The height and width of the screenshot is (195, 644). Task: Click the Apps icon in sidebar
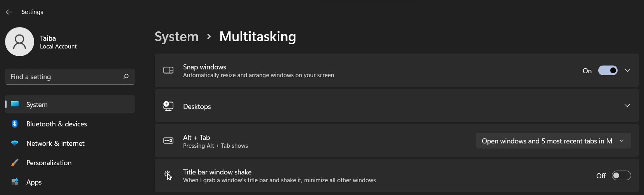click(15, 182)
